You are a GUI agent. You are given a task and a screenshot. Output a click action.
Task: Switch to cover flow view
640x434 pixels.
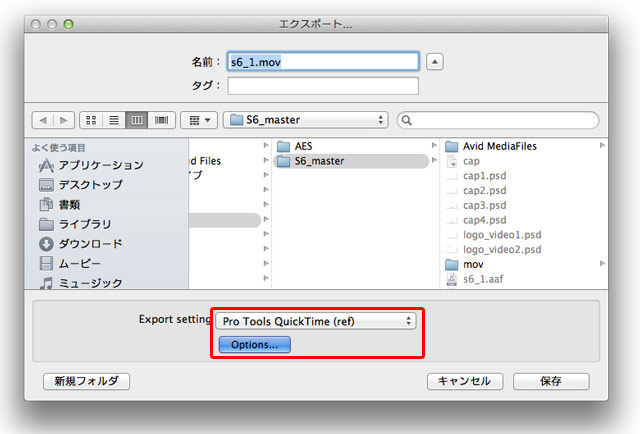(x=161, y=120)
